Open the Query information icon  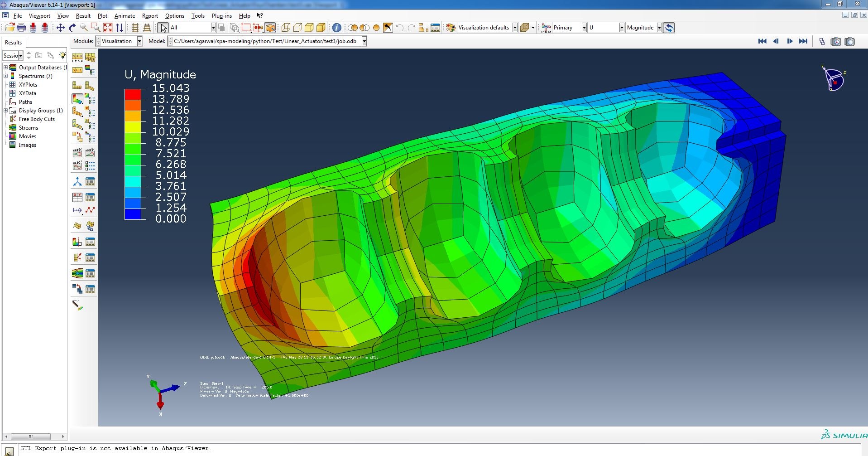pyautogui.click(x=337, y=28)
